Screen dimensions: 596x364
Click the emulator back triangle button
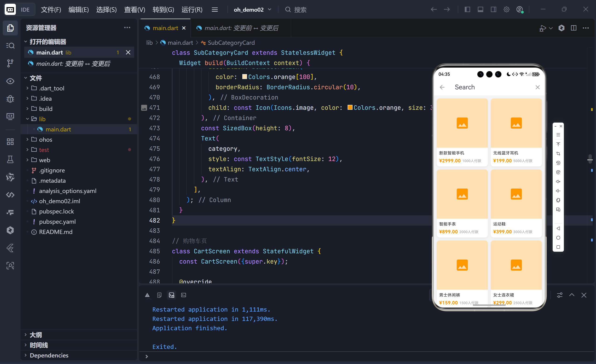point(558,228)
